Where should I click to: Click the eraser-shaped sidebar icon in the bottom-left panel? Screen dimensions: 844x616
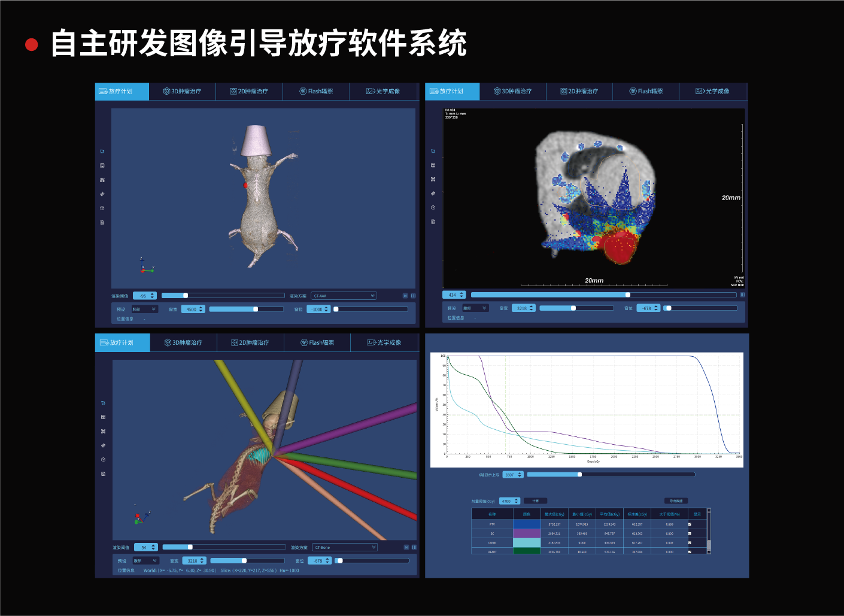coord(104,445)
